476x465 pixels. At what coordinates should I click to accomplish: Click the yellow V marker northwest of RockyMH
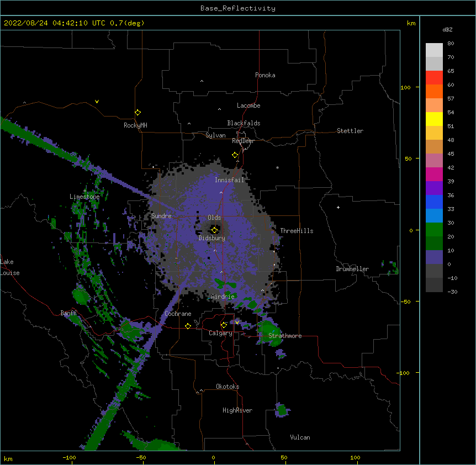97,102
